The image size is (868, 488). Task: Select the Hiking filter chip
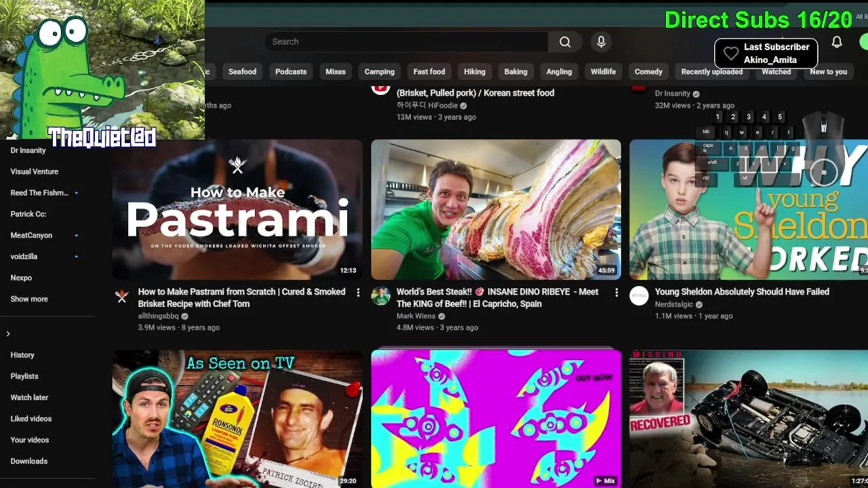point(475,71)
